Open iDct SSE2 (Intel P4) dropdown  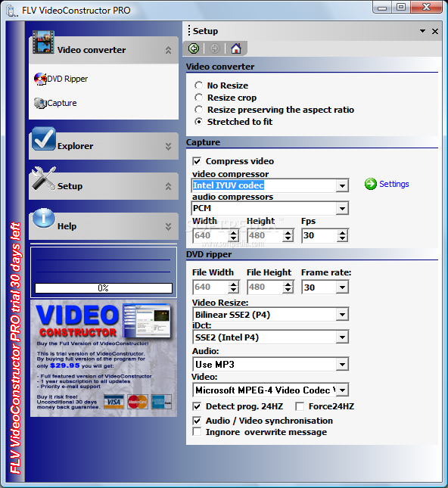pos(342,337)
